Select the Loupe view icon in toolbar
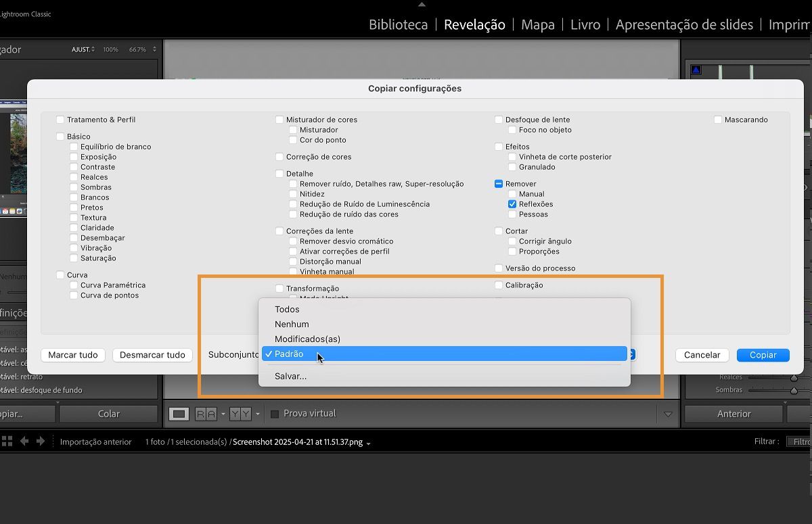This screenshot has height=524, width=812. [x=179, y=414]
